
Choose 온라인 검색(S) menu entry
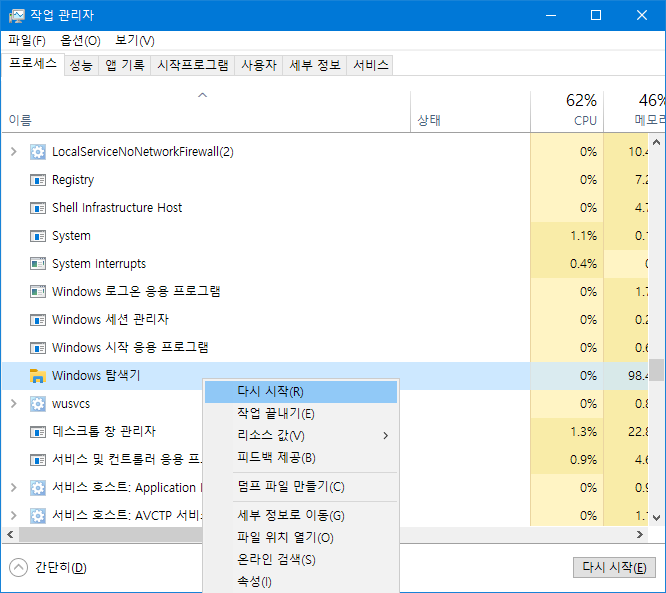pos(301,560)
